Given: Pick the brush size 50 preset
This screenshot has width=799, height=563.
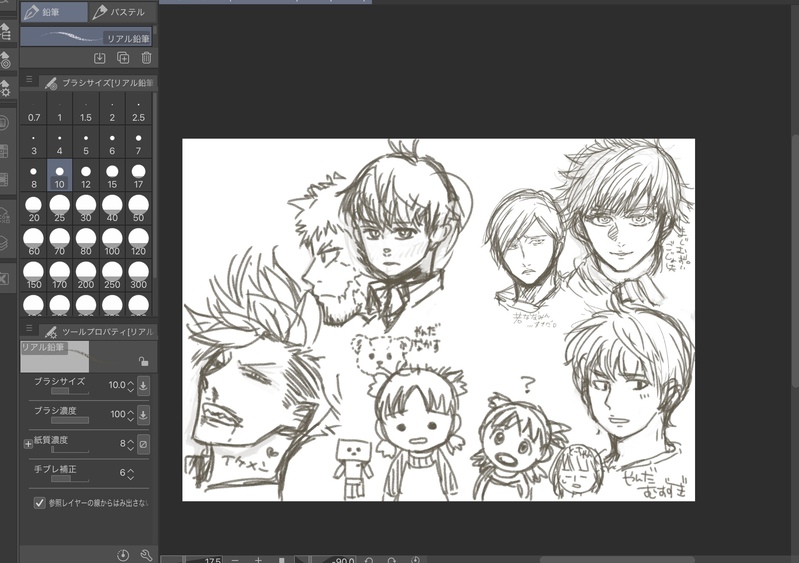Looking at the screenshot, I should [139, 209].
